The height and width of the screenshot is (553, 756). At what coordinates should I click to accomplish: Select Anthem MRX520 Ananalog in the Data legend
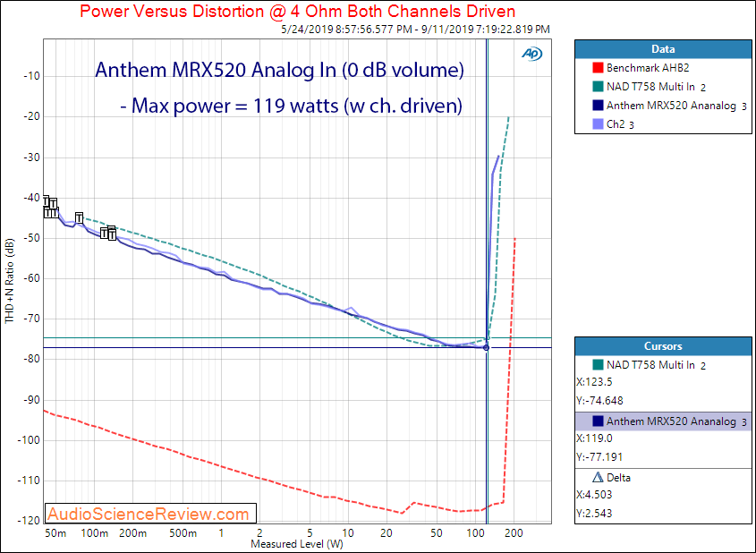676,106
